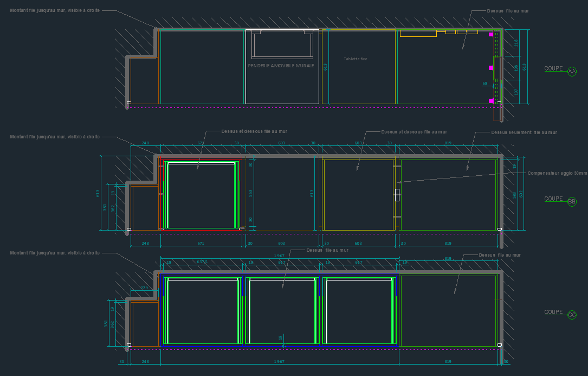Click the AA section marker circle
Screen dimensions: 588x376
pos(572,72)
